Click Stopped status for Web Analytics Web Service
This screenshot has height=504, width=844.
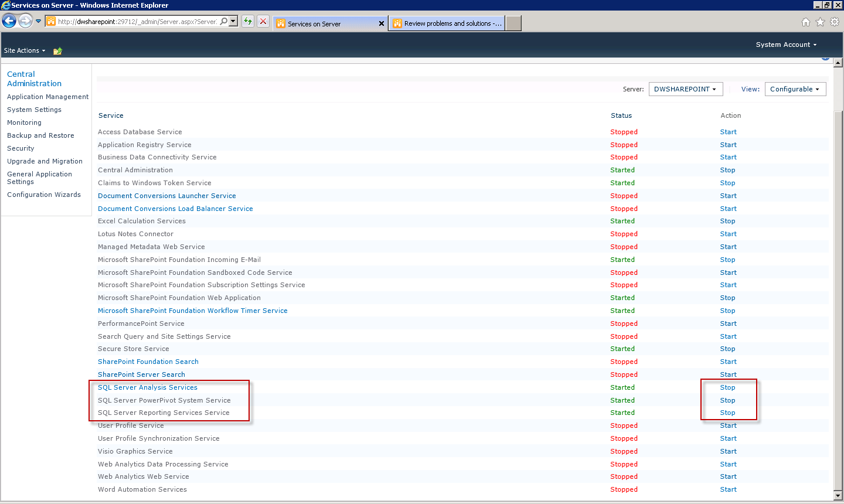point(624,476)
